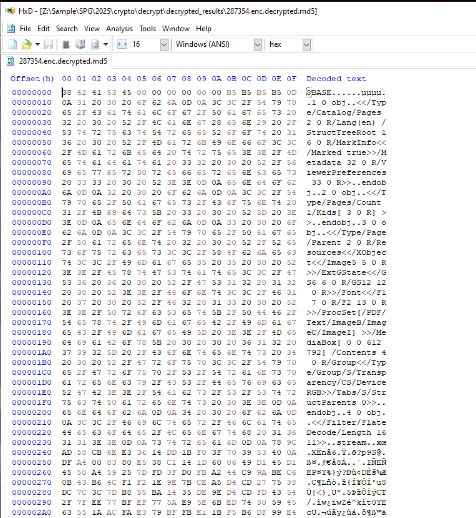The height and width of the screenshot is (518, 476).
Task: Click the 00 column header
Action: (x=66, y=79)
